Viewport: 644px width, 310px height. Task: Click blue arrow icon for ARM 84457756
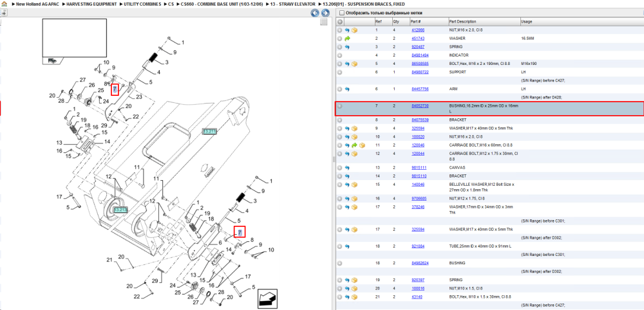tap(347, 89)
